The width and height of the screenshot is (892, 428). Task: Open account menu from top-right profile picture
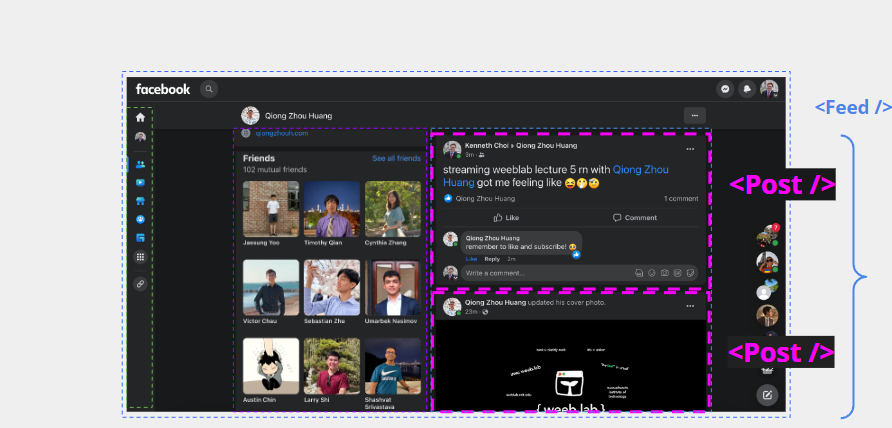coord(769,89)
